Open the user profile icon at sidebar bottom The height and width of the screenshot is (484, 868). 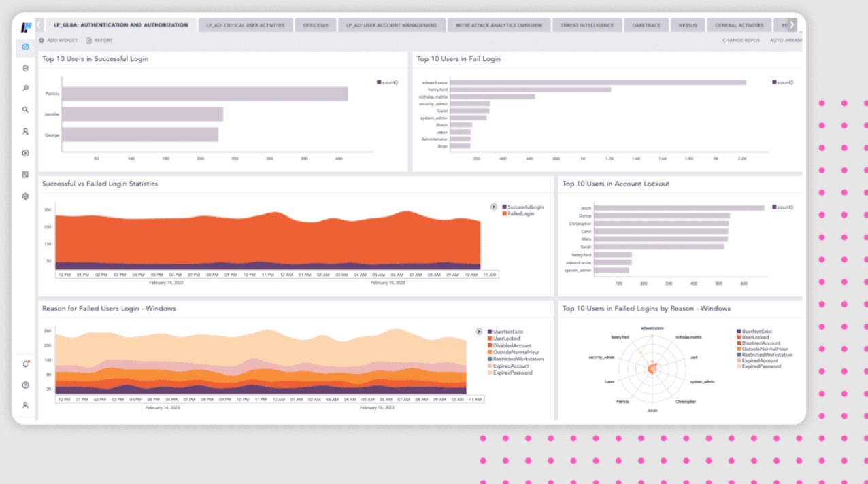click(x=25, y=405)
